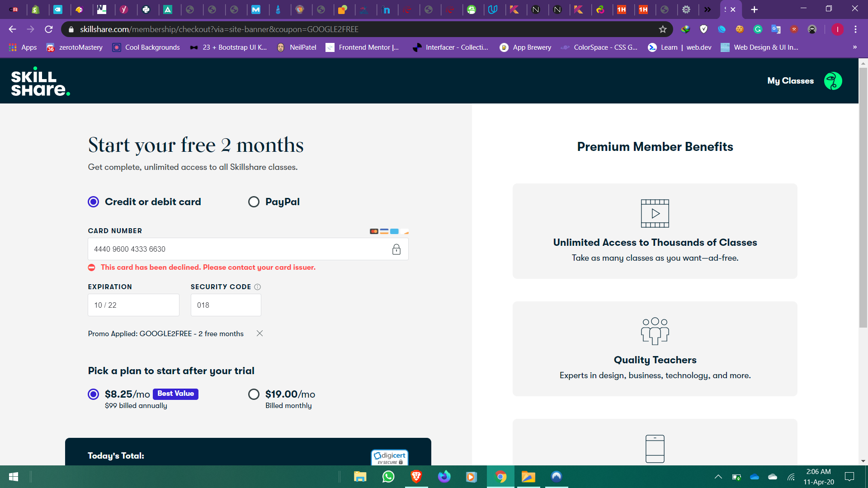Choose the $19.00/mo monthly billing plan
Viewport: 868px width, 488px height.
[254, 394]
